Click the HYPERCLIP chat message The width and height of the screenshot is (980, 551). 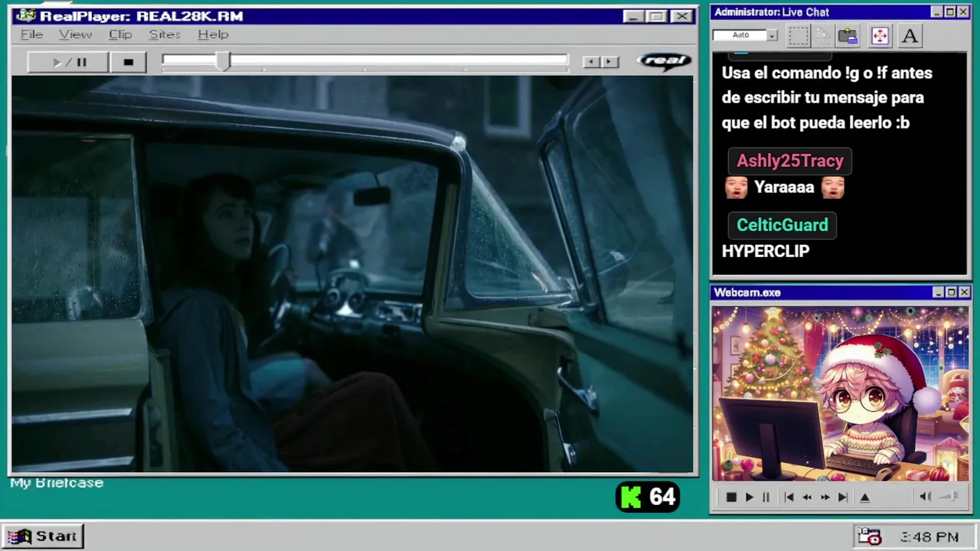pyautogui.click(x=766, y=251)
